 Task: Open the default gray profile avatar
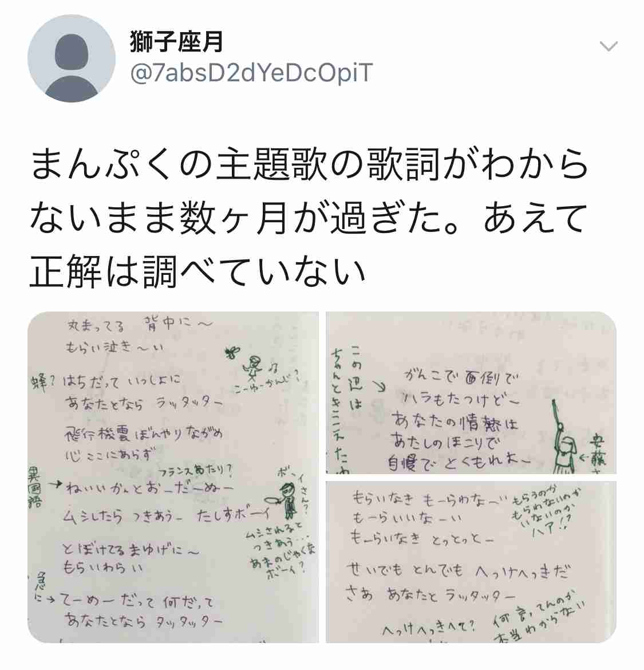(x=72, y=58)
